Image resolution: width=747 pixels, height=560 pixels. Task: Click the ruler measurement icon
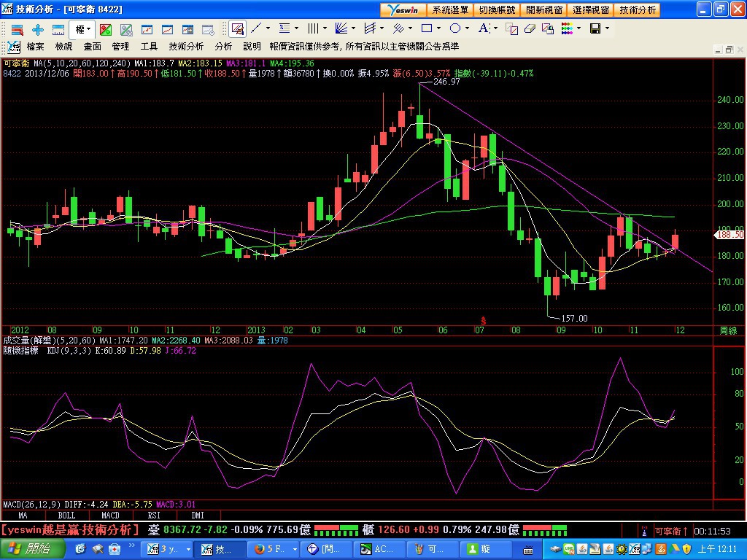click(x=58, y=29)
